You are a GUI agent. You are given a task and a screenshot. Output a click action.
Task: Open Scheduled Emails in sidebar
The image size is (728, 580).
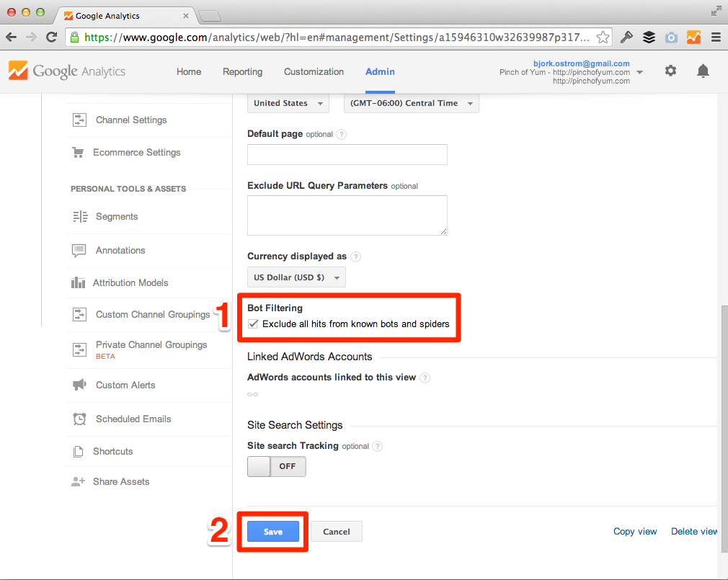pos(133,419)
